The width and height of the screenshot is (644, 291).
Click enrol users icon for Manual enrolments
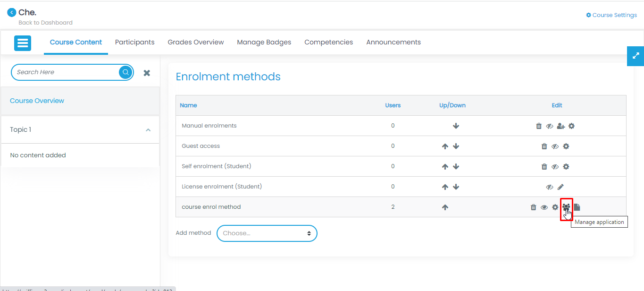click(560, 126)
